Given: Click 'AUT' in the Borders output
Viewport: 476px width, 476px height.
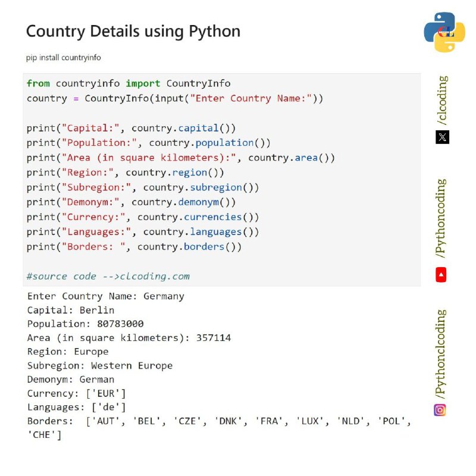Looking at the screenshot, I should 105,421.
